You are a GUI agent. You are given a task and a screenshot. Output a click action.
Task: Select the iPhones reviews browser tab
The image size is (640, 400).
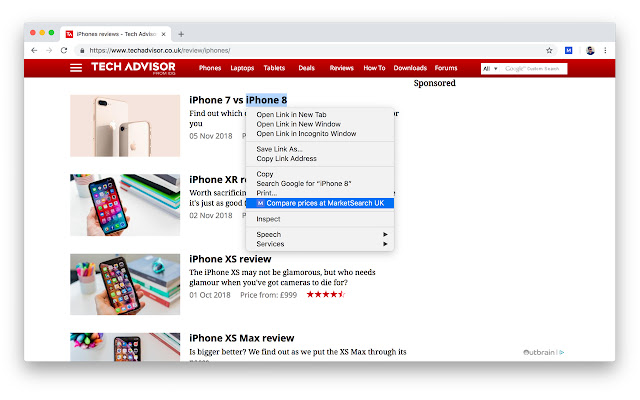[116, 34]
